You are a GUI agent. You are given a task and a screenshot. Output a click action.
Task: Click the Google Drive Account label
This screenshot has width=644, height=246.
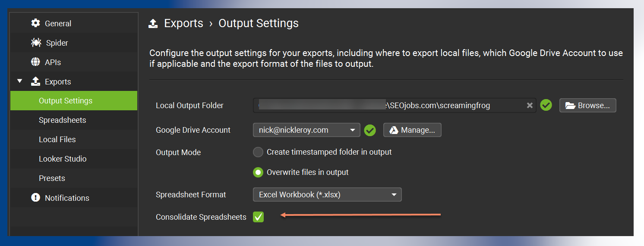[193, 130]
